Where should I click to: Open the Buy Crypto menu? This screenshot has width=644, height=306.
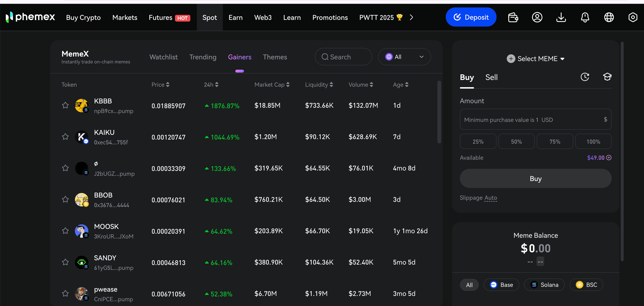coord(83,17)
